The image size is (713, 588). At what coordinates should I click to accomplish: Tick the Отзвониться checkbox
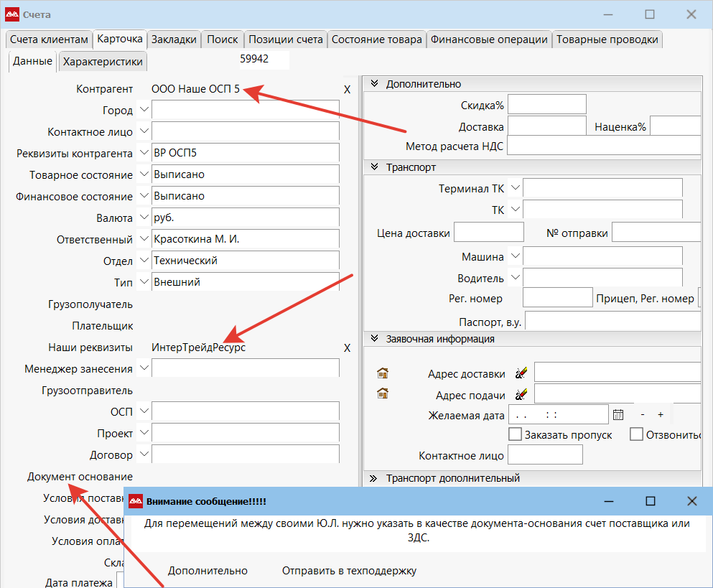[x=636, y=434]
